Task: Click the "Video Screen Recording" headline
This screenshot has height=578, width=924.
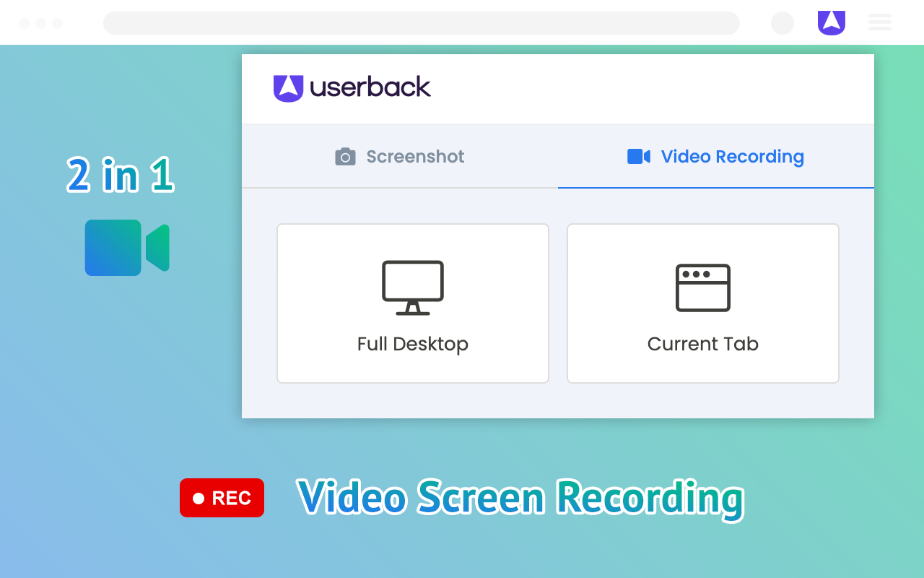Action: click(x=520, y=499)
